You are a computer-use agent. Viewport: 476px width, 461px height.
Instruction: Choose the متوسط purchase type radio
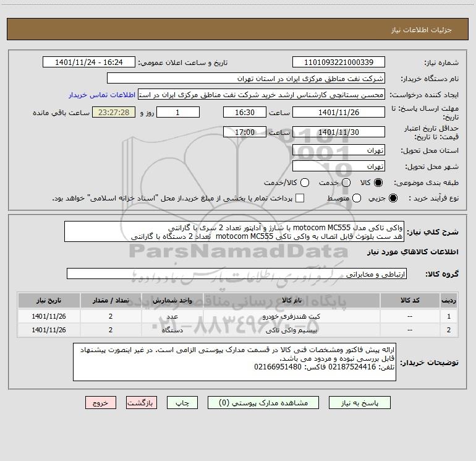(x=357, y=198)
